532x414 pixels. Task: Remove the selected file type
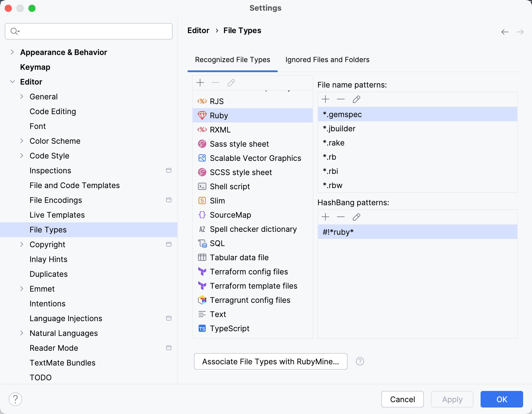pyautogui.click(x=215, y=83)
